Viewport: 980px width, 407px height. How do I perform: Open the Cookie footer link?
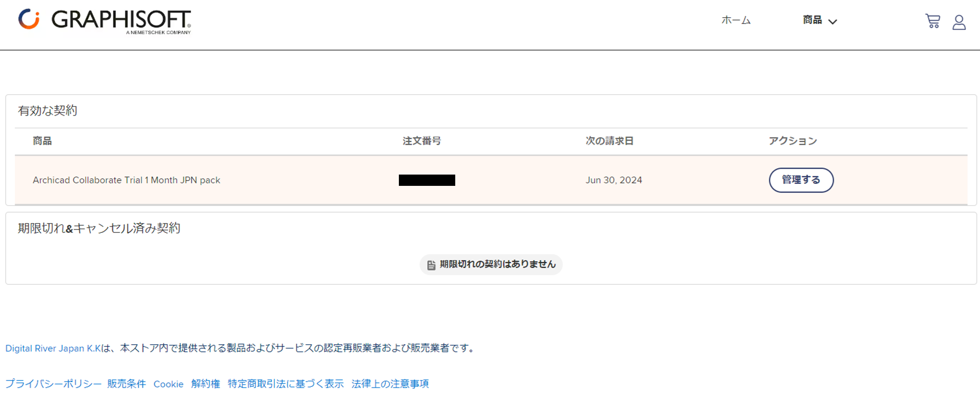tap(169, 384)
